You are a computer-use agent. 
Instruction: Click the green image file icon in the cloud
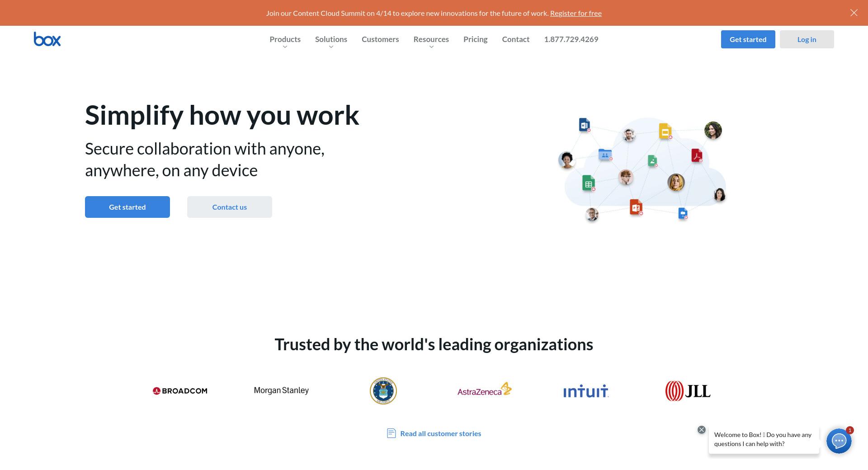click(x=652, y=160)
